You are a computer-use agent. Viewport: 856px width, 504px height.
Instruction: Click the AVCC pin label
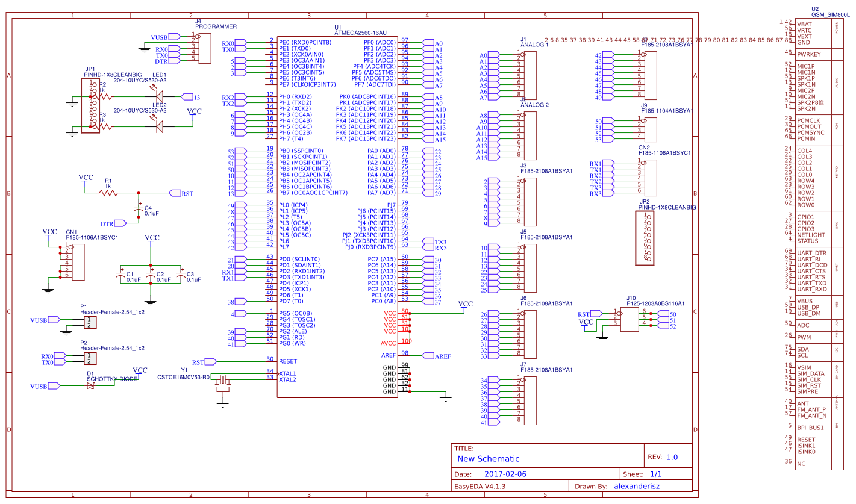coord(389,343)
